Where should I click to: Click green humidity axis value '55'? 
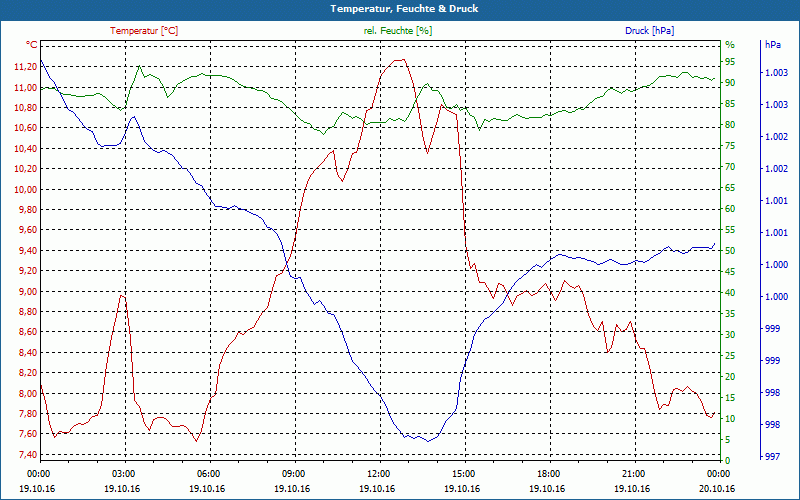(x=730, y=230)
